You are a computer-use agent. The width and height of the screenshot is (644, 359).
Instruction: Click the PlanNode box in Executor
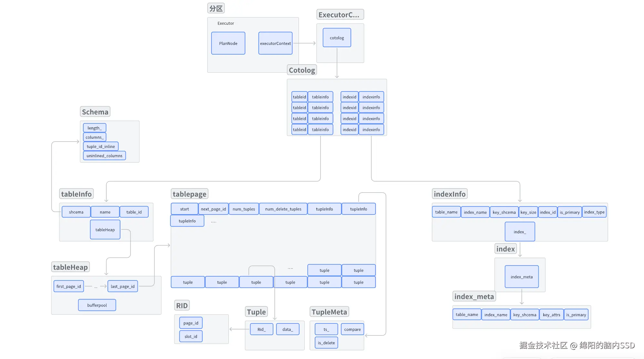coord(228,43)
